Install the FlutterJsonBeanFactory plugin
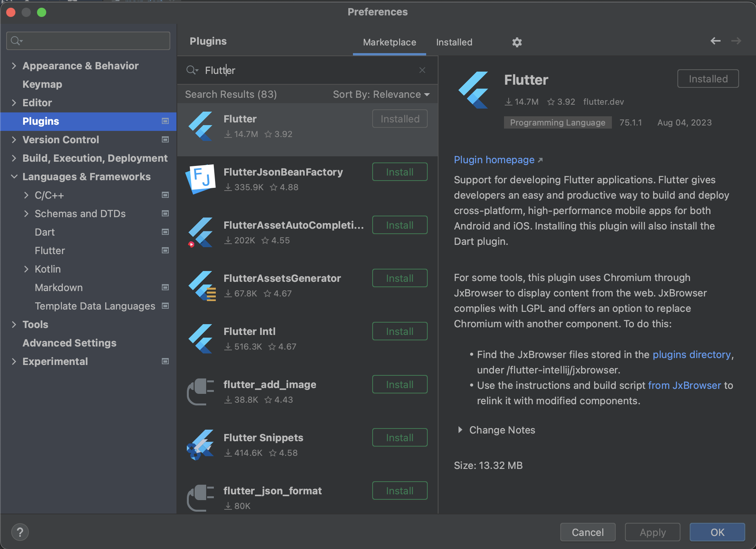 [400, 172]
